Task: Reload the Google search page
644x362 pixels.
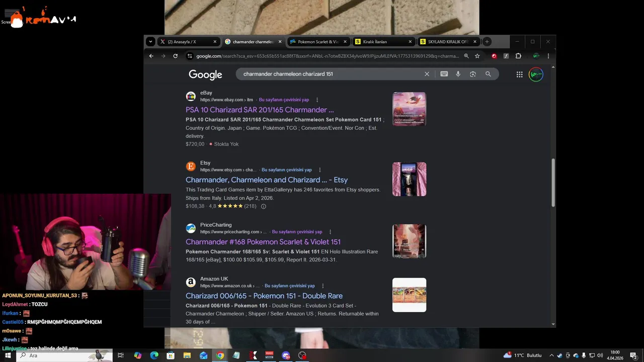Action: (x=175, y=56)
